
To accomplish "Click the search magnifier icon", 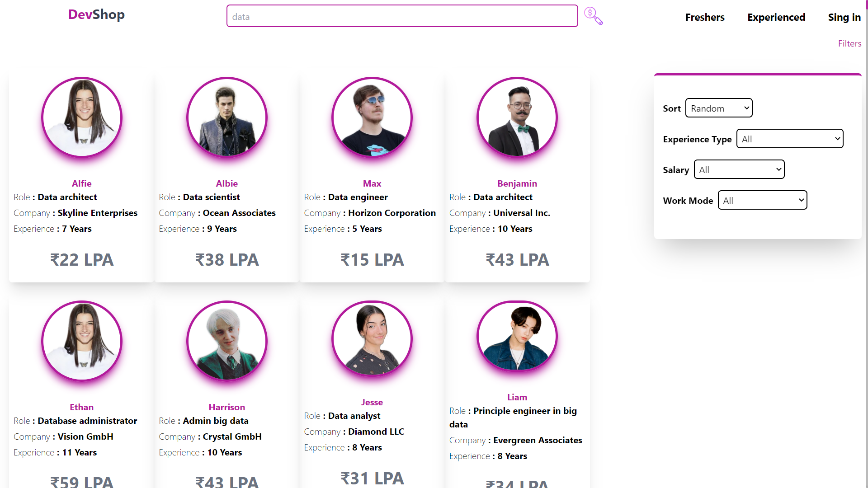I will [593, 16].
